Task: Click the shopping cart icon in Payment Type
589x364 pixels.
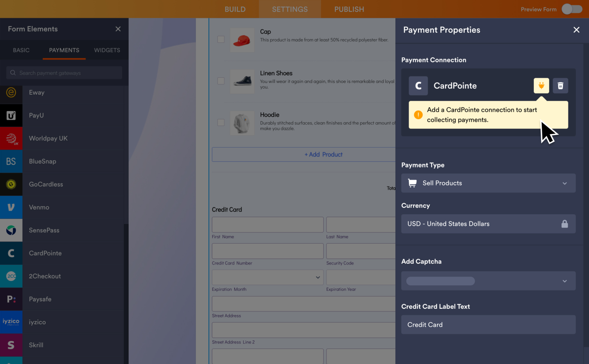Action: pos(412,183)
